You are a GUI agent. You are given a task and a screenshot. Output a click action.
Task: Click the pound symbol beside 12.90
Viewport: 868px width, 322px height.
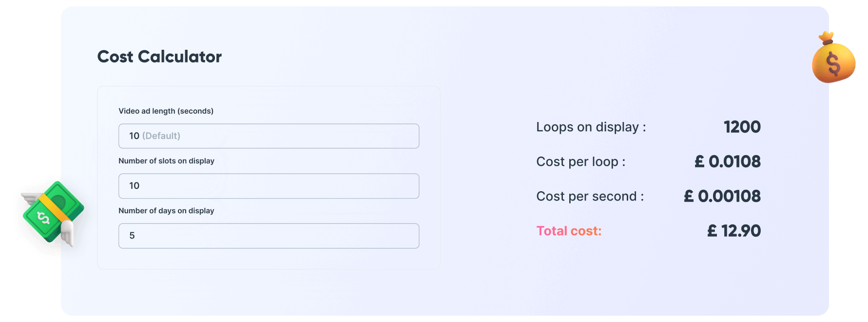tap(712, 231)
